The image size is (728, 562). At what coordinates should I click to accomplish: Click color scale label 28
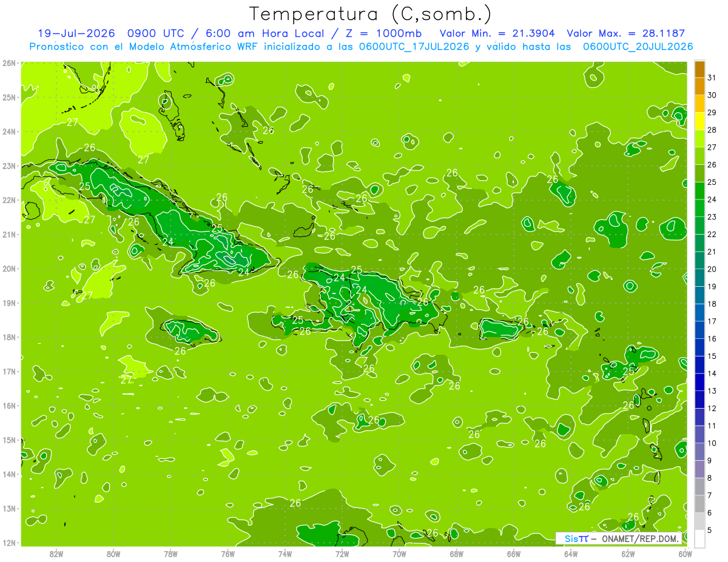(x=712, y=130)
